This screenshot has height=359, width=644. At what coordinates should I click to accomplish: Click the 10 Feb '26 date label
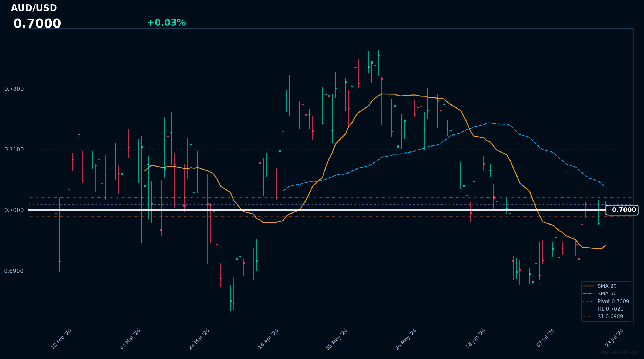tap(61, 339)
